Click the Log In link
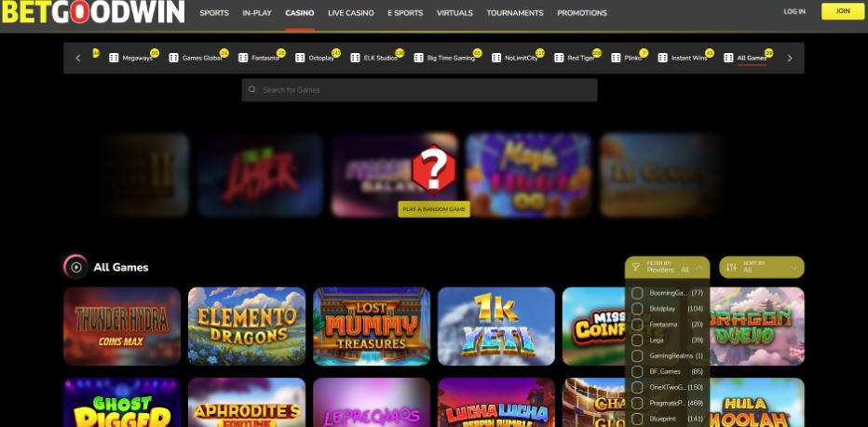The width and height of the screenshot is (868, 427). pos(794,11)
